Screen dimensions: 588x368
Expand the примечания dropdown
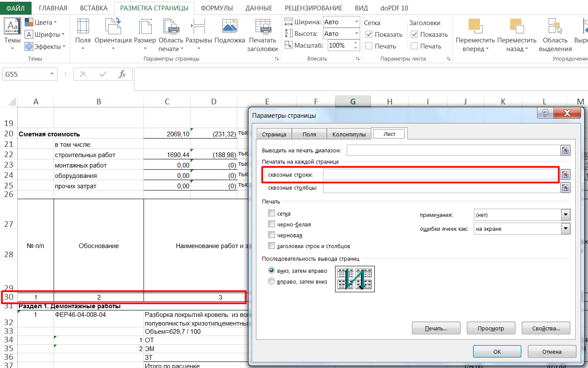[565, 215]
